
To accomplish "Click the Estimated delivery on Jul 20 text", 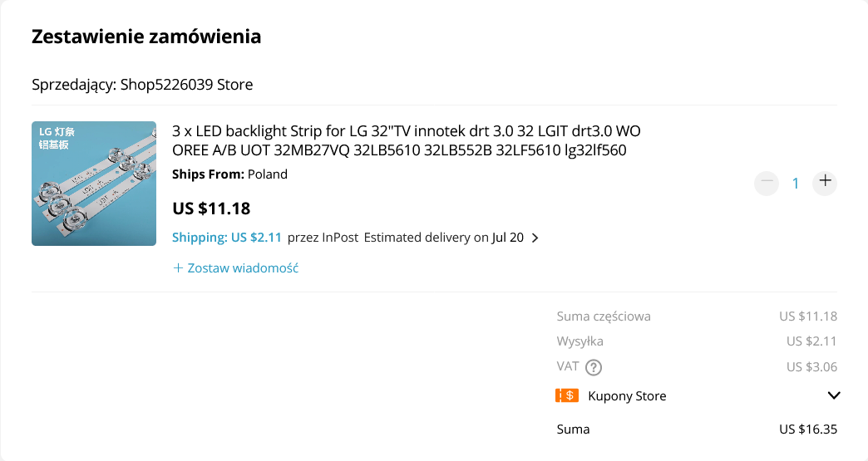I will point(444,238).
